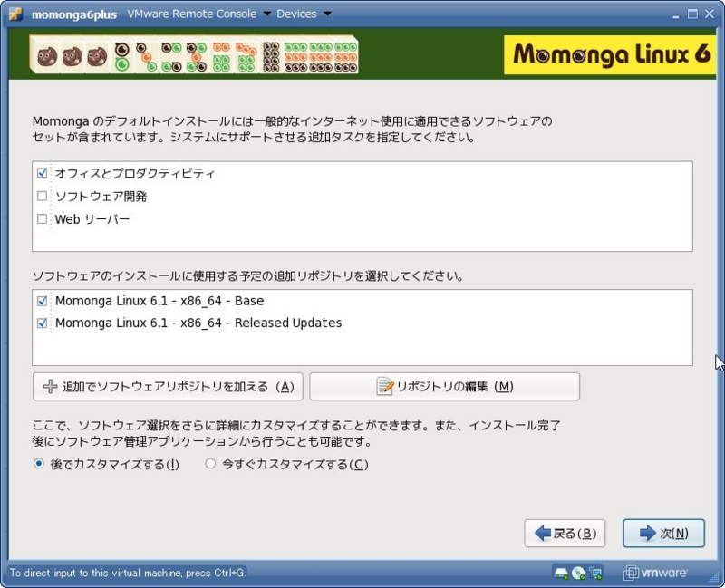Click the hard disk device status icon
Image resolution: width=725 pixels, height=588 pixels.
pyautogui.click(x=561, y=574)
